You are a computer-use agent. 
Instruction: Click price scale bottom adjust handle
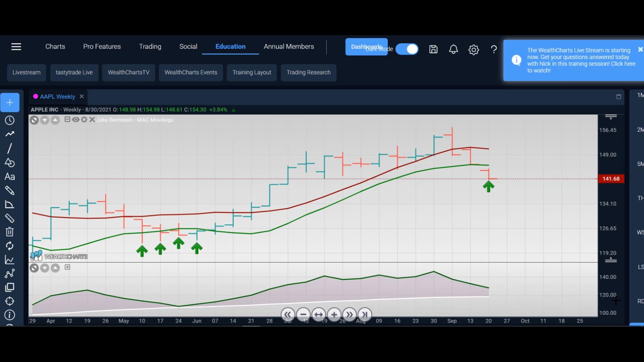611,260
